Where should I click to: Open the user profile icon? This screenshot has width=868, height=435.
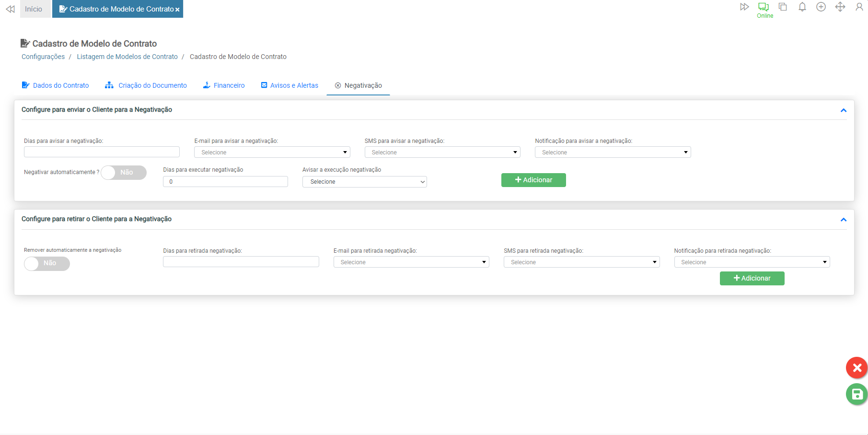point(859,7)
